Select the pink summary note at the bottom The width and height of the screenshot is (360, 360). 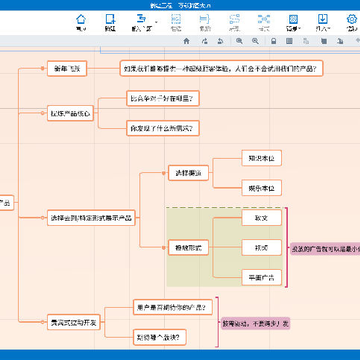255,323
